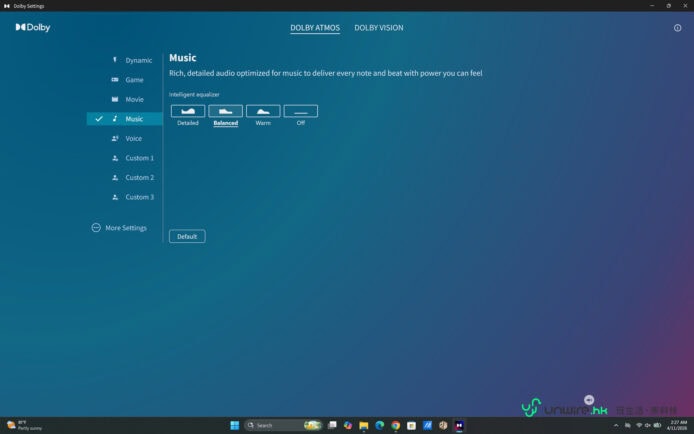This screenshot has width=694, height=434.
Task: Open the More Settings ellipsis icon
Action: click(x=96, y=228)
